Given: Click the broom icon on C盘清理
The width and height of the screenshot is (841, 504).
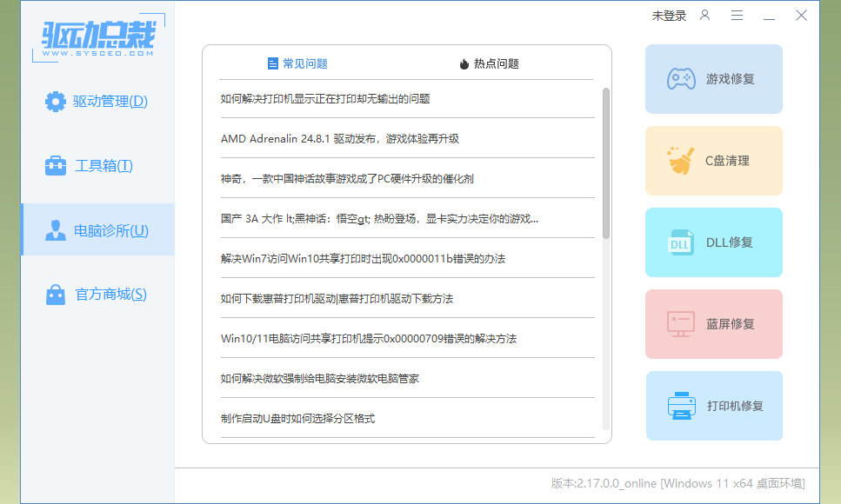Looking at the screenshot, I should click(x=680, y=161).
